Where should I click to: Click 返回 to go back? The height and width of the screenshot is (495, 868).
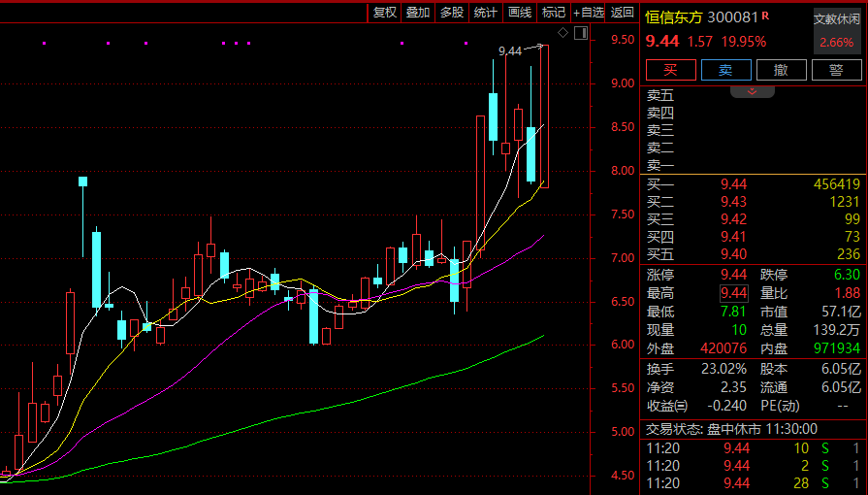[623, 13]
